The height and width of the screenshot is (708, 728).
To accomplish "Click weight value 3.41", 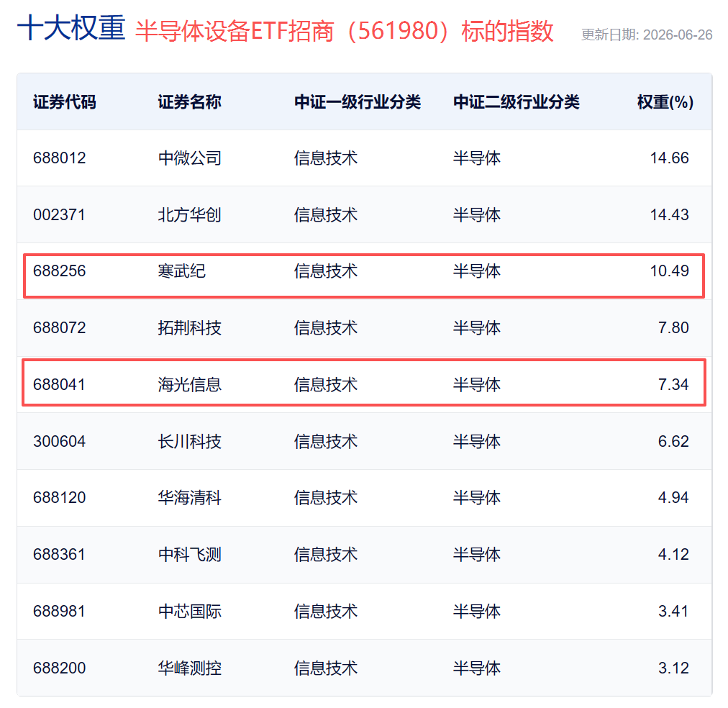I will point(673,612).
